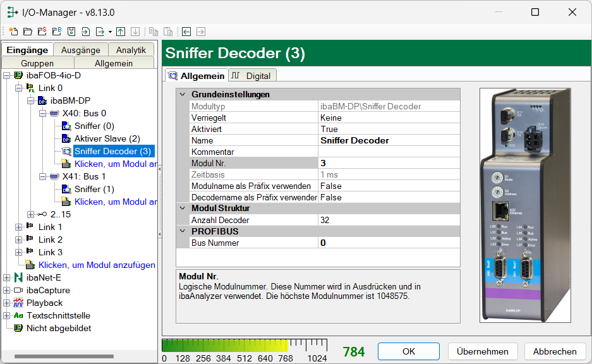Expand the ibaNet-E node
Screen dimensions: 592x364
pyautogui.click(x=6, y=278)
